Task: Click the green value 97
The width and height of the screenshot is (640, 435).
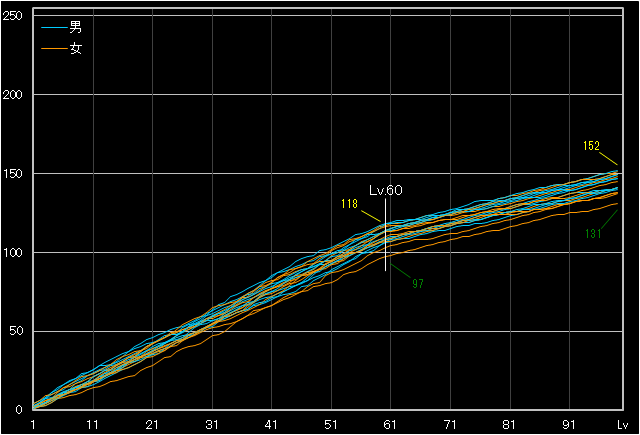Action: pos(418,284)
